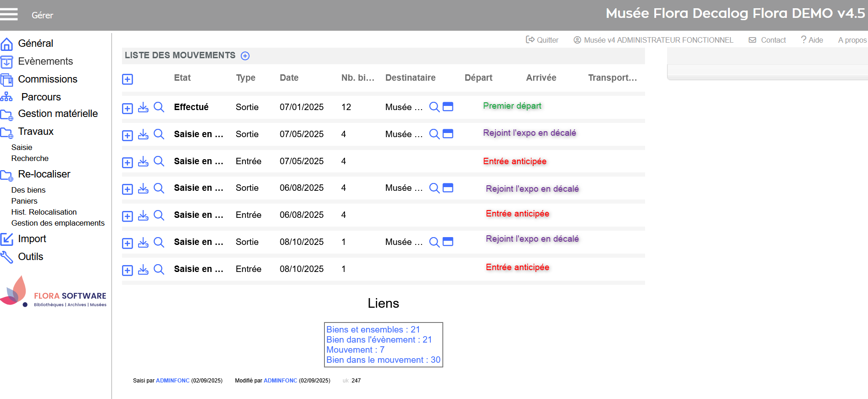Open recipient card for 08/10/2025 Sortie

click(x=448, y=242)
